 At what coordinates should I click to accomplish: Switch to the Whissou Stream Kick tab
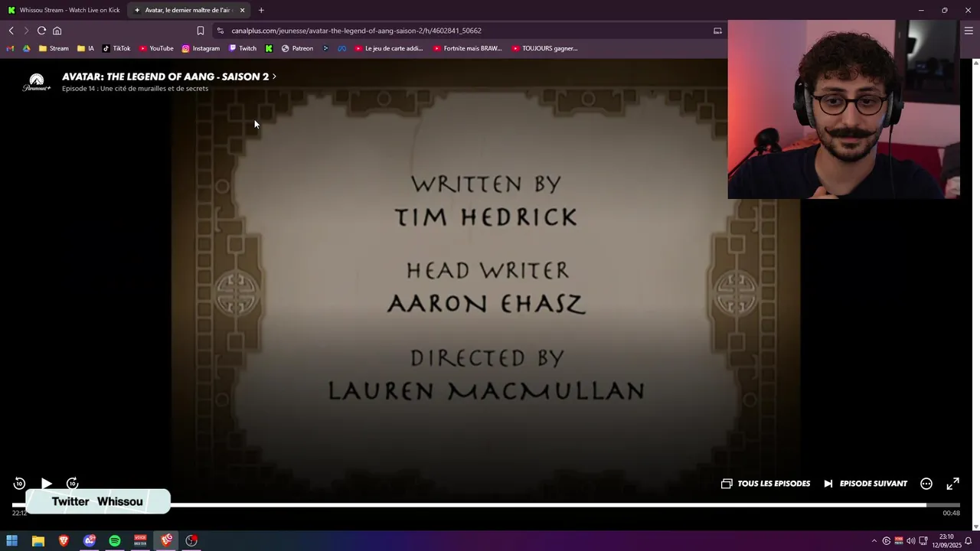click(64, 10)
